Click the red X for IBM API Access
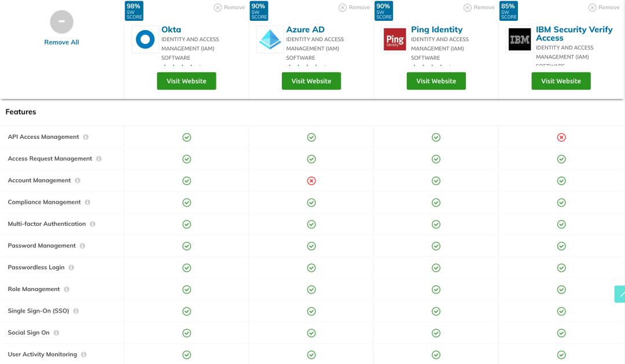The image size is (625, 364). click(561, 137)
